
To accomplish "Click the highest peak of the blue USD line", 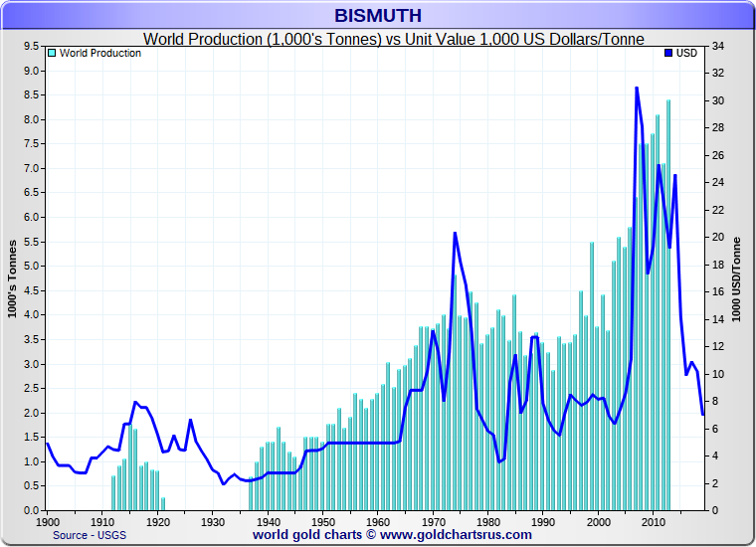I will (637, 89).
